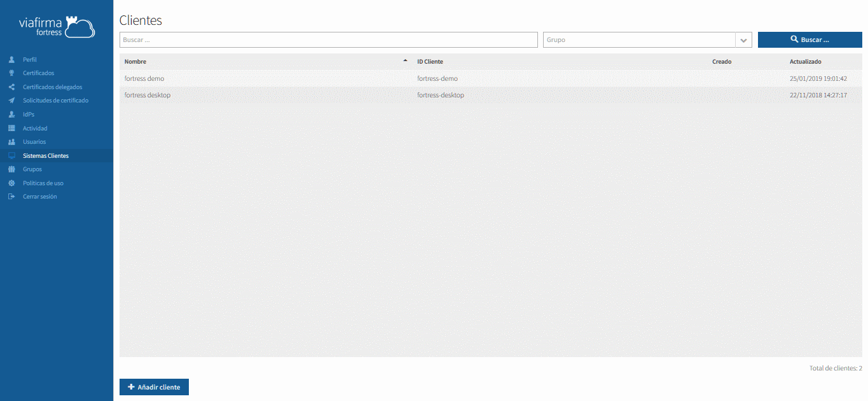Click the Cerrar sesión logout icon
Image resolution: width=868 pixels, height=401 pixels.
[11, 197]
